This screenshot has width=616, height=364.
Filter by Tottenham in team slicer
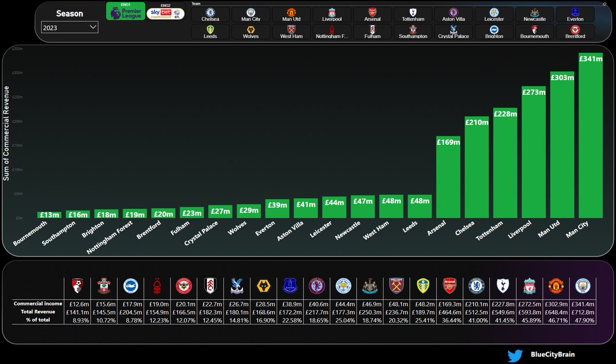(413, 14)
